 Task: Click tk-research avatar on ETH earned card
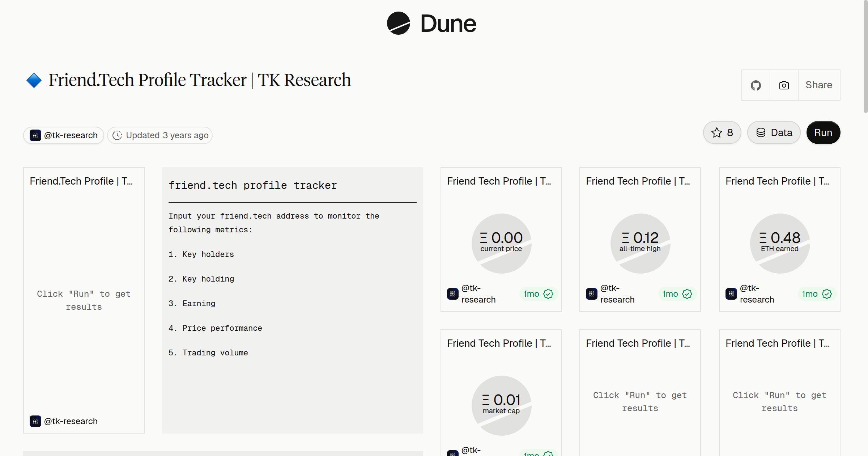tap(731, 294)
